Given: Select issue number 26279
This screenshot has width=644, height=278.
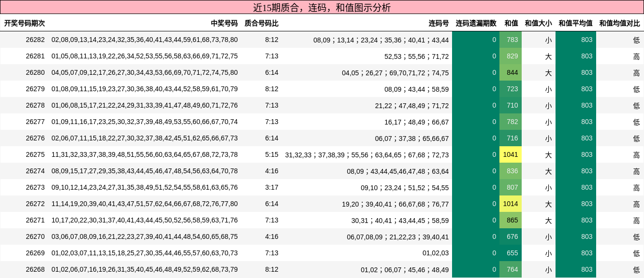Looking at the screenshot, I should click(35, 89).
